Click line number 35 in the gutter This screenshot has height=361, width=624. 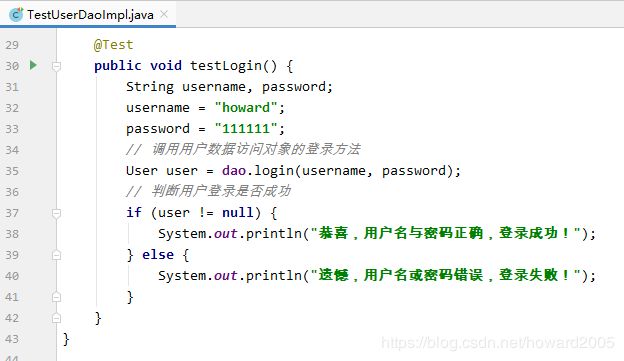click(12, 171)
